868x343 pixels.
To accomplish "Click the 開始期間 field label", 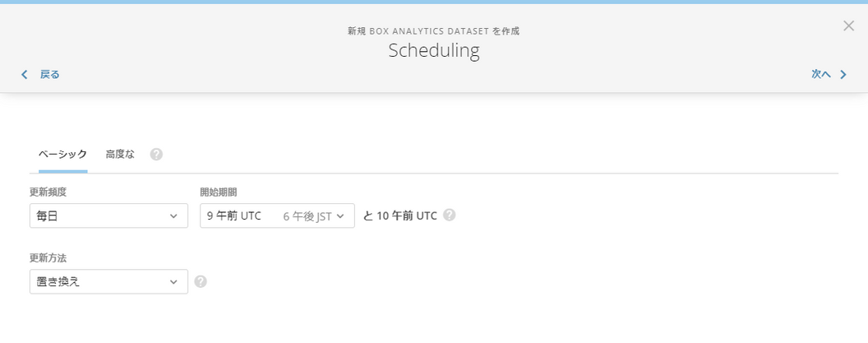I will pyautogui.click(x=218, y=192).
